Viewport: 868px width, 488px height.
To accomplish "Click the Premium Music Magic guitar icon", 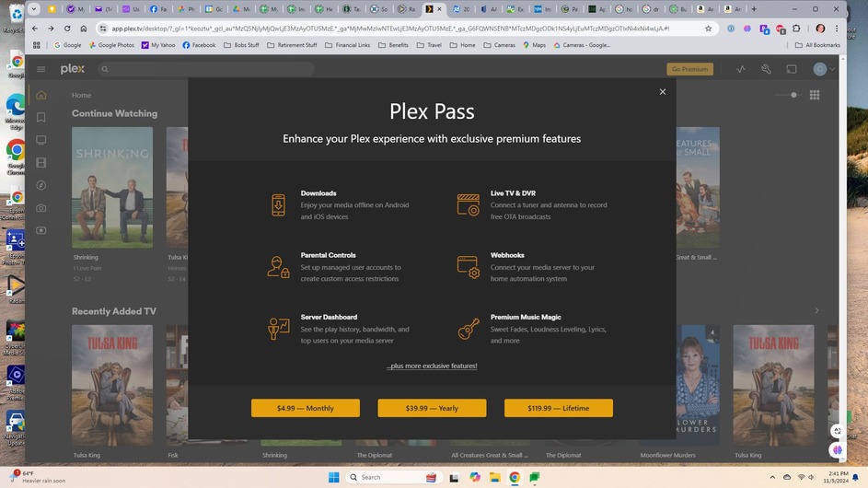I will coord(469,329).
